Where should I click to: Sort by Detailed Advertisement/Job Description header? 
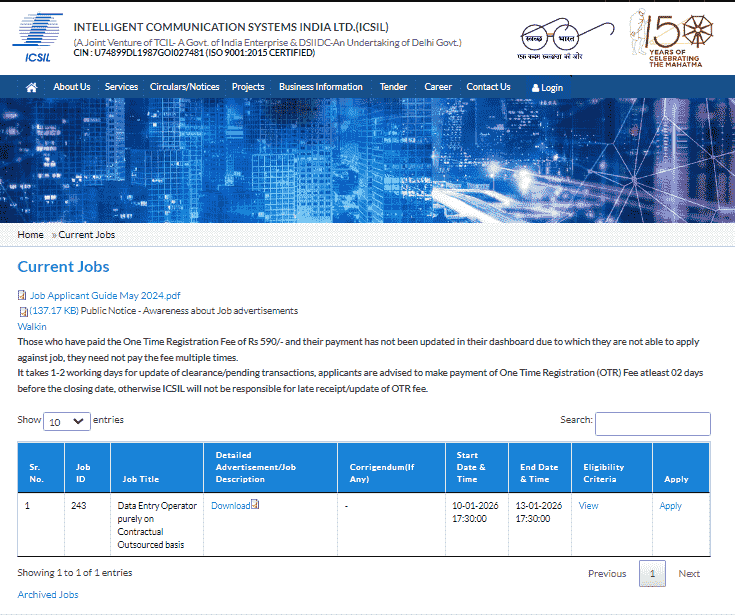pyautogui.click(x=270, y=467)
